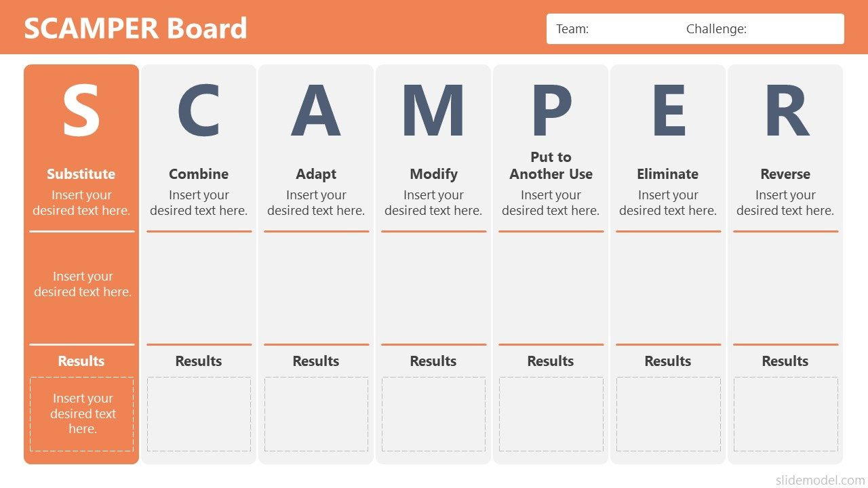Click the "Combine" heading
Viewport: 868px width, 488px height.
(x=199, y=174)
